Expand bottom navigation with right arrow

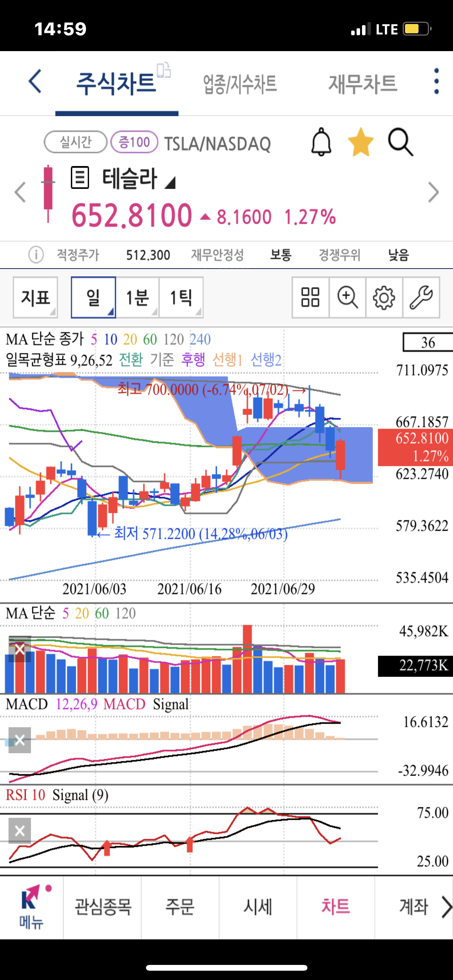[x=446, y=907]
